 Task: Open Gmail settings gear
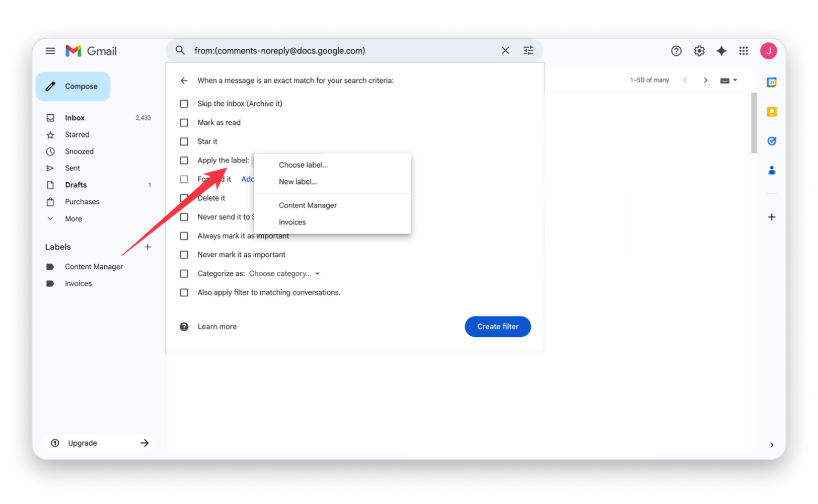(x=699, y=51)
